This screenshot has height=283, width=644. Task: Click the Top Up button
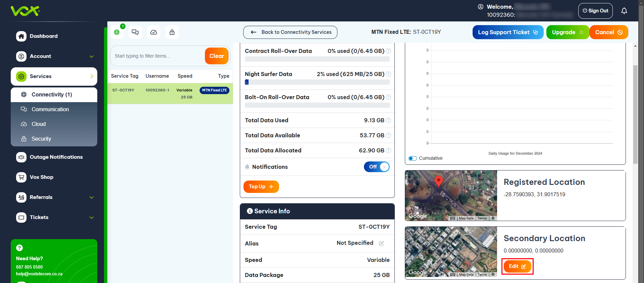click(x=261, y=187)
